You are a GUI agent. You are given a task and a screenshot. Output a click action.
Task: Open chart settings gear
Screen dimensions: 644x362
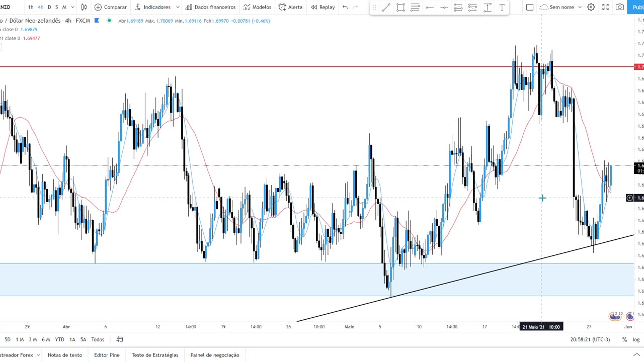(591, 7)
